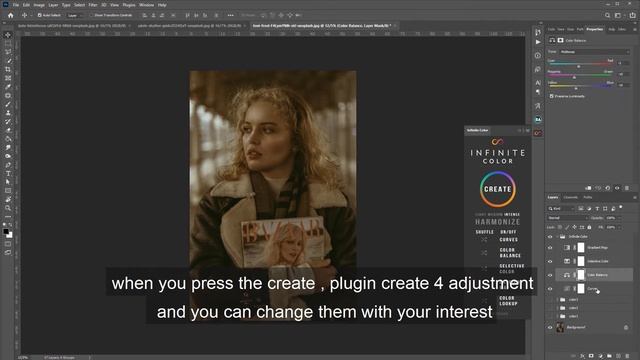This screenshot has height=360, width=640.
Task: Click COLOR LOOKUP in Infinite Color
Action: [x=508, y=301]
